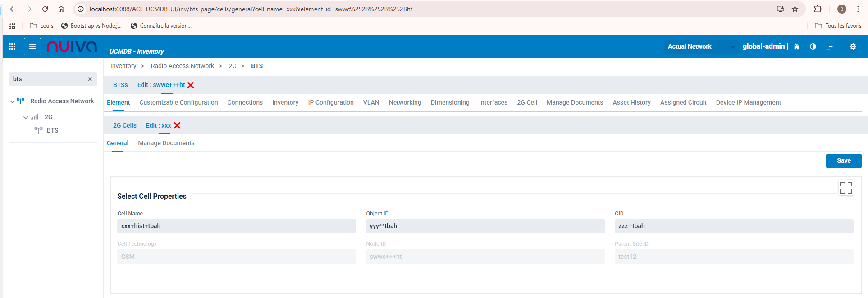The height and width of the screenshot is (298, 868).
Task: Click Radio Access Network breadcrumb link
Action: [x=182, y=66]
